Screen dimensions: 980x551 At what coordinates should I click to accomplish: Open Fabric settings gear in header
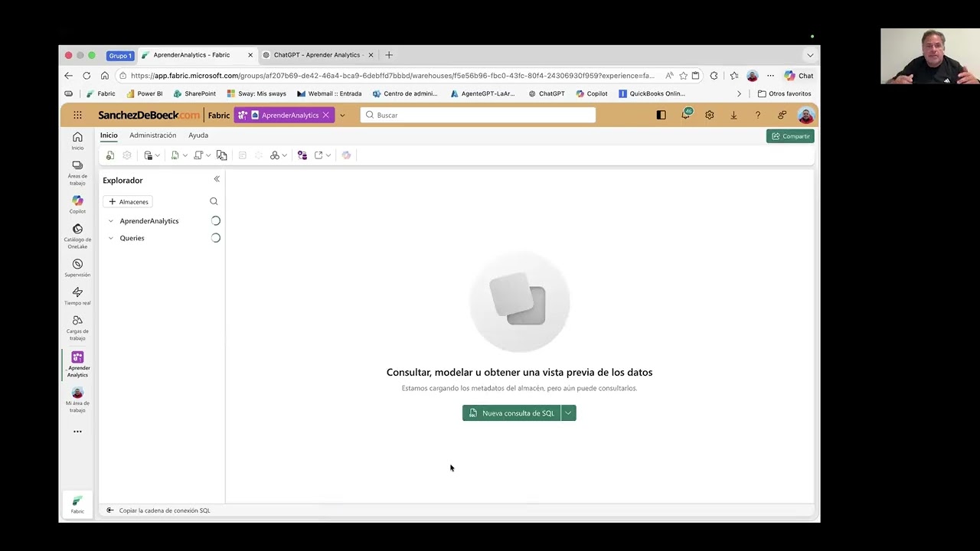(710, 115)
